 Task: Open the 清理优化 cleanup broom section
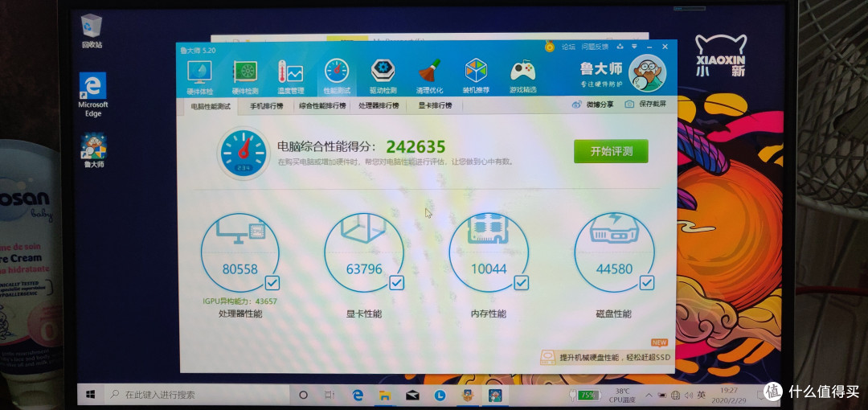coord(429,77)
